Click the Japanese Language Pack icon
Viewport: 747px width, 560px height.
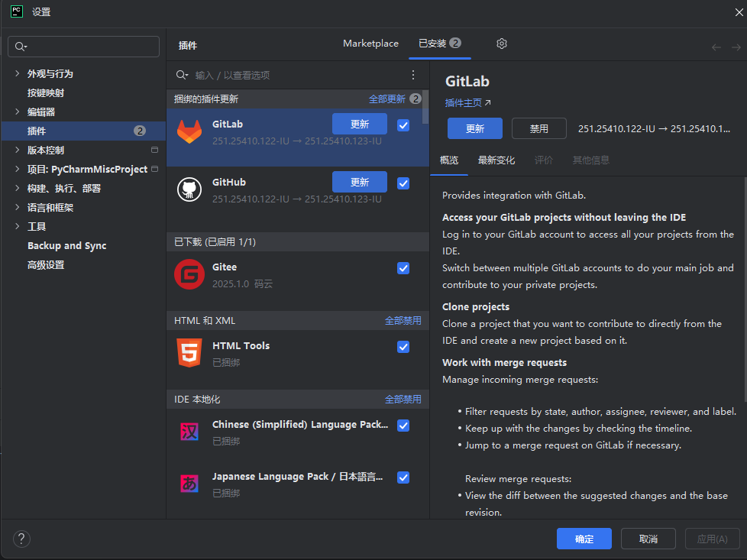(x=189, y=484)
